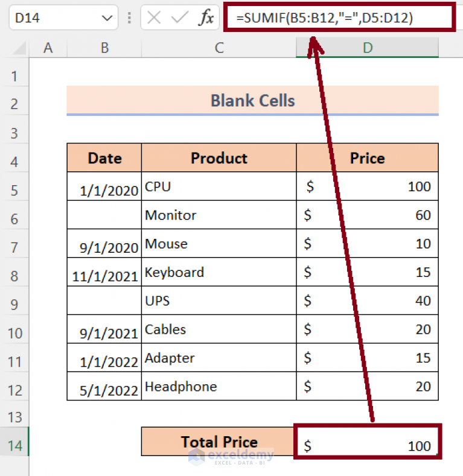Select row 5 header
Screen dimensions: 463x476
(14, 190)
